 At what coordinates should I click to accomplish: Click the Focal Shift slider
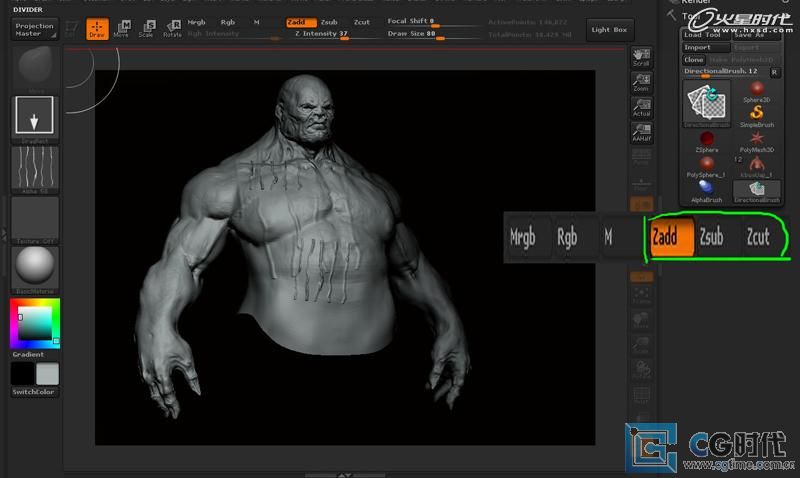434,21
